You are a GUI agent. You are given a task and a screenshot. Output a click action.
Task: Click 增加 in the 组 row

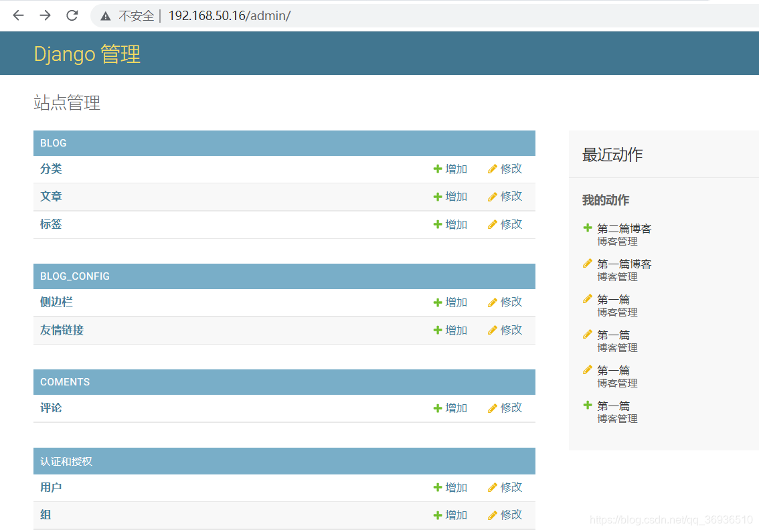pos(450,515)
